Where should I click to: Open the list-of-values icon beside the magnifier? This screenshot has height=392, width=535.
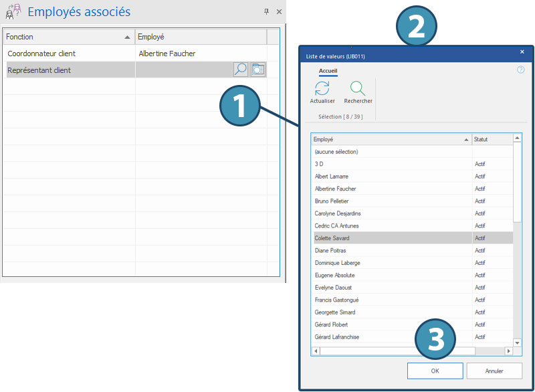pyautogui.click(x=258, y=70)
